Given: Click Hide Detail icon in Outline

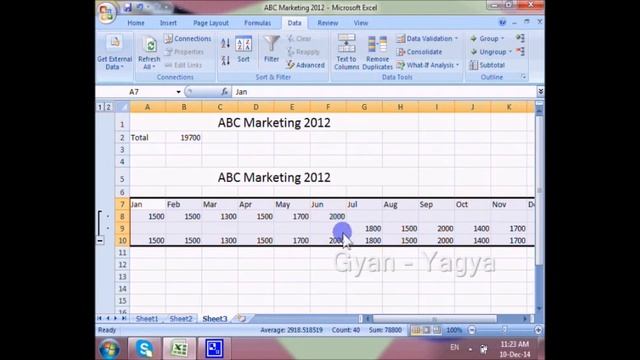Looking at the screenshot, I should pyautogui.click(x=520, y=52).
